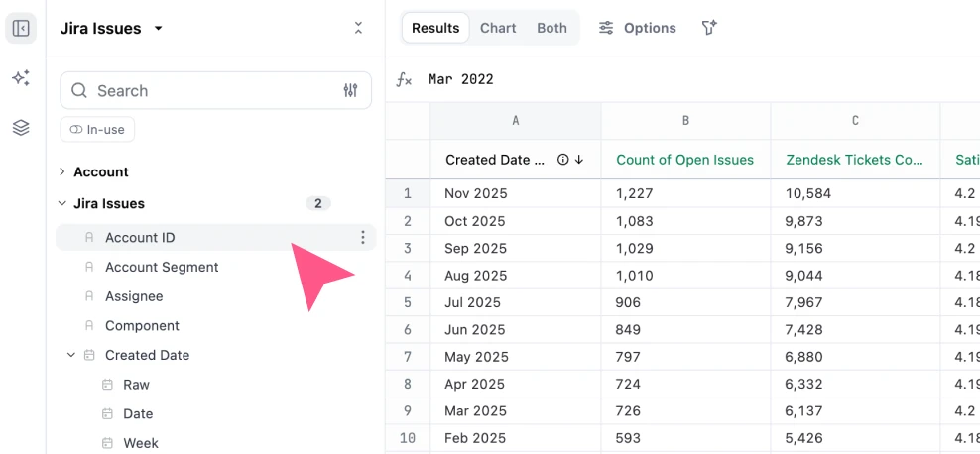Screen dimensions: 980x454
Task: Open the AI sparkle assistant icon
Action: tap(21, 78)
